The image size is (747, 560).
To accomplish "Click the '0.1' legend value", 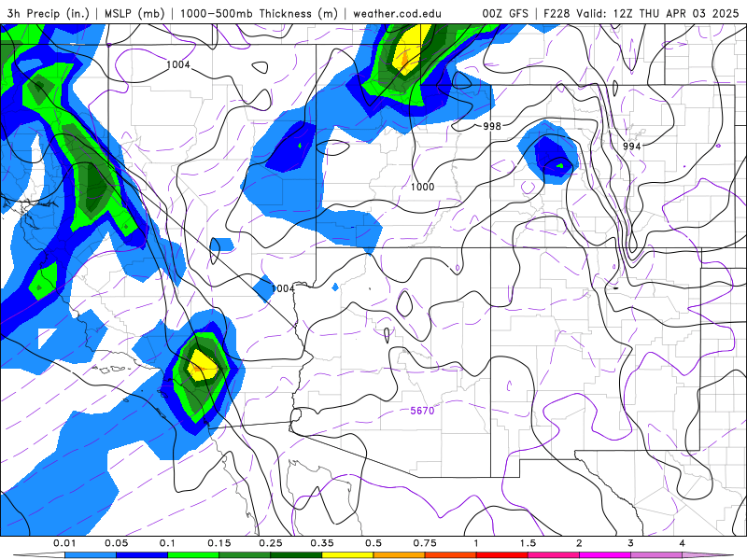I will click(x=167, y=543).
